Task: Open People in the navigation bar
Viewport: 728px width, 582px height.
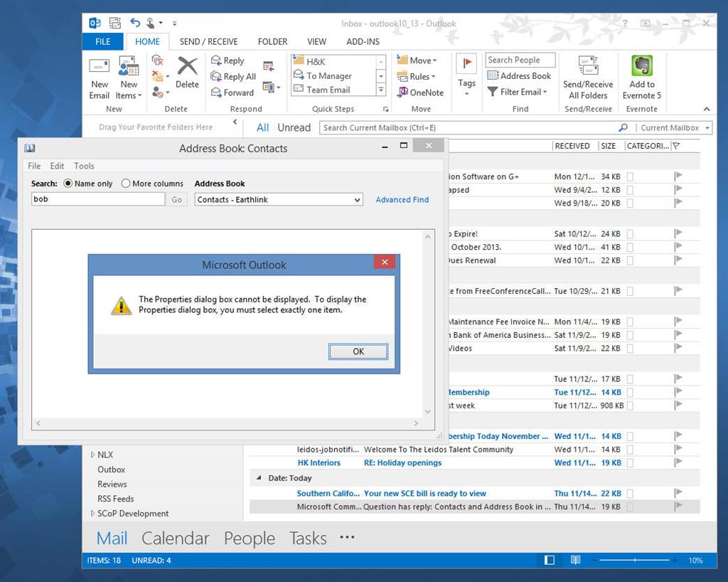Action: pos(250,538)
